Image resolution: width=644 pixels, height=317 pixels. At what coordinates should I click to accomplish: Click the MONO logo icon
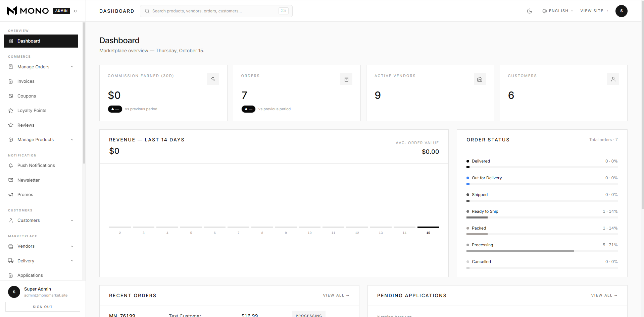[12, 11]
